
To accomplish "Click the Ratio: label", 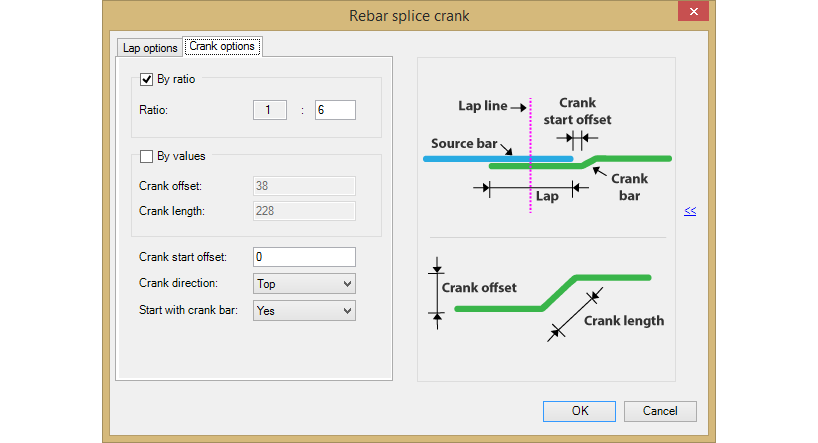I will (153, 110).
